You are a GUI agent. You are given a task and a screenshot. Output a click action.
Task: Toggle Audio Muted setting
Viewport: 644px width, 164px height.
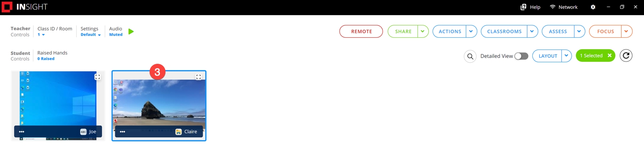116,34
